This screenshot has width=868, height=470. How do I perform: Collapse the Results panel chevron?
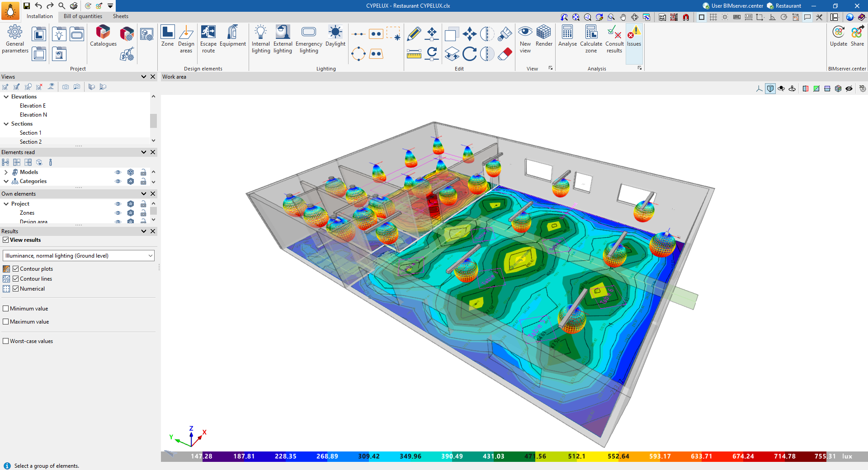tap(144, 231)
